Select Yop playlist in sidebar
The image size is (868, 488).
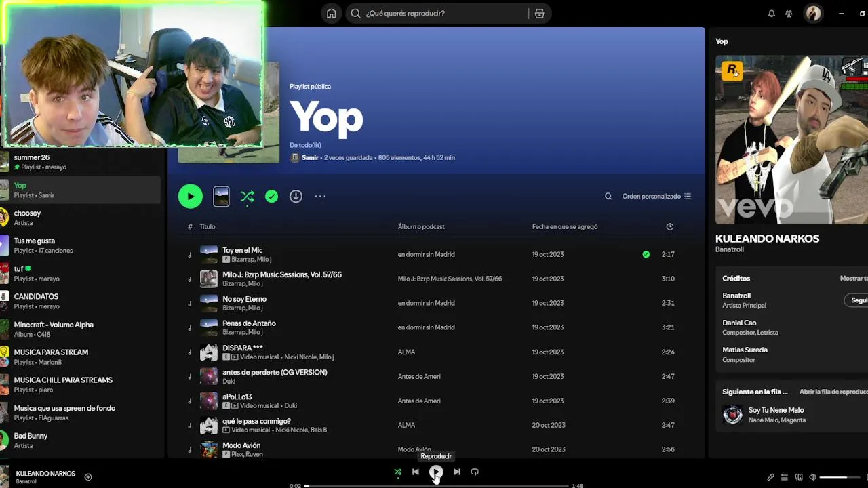pos(81,190)
